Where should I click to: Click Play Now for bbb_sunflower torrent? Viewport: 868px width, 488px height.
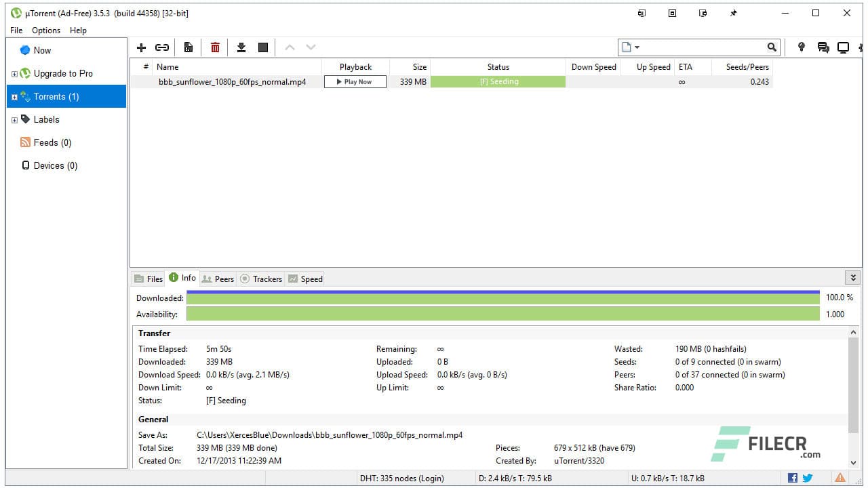pos(355,81)
